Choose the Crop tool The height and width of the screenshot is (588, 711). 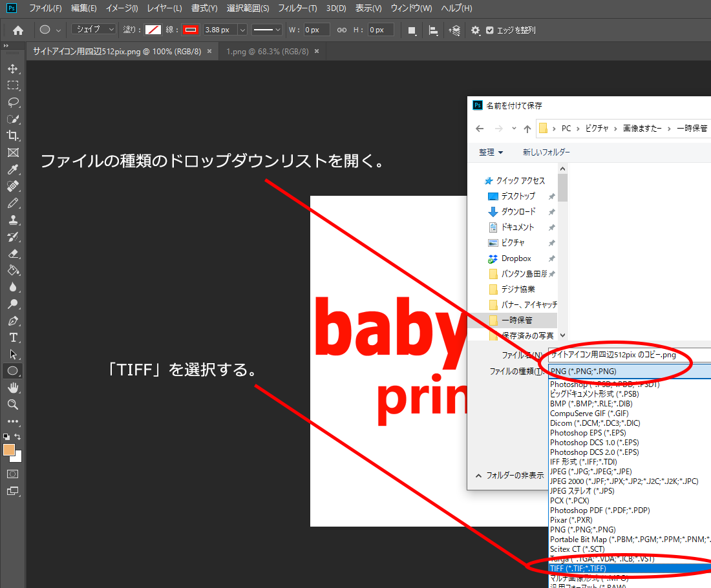tap(12, 136)
